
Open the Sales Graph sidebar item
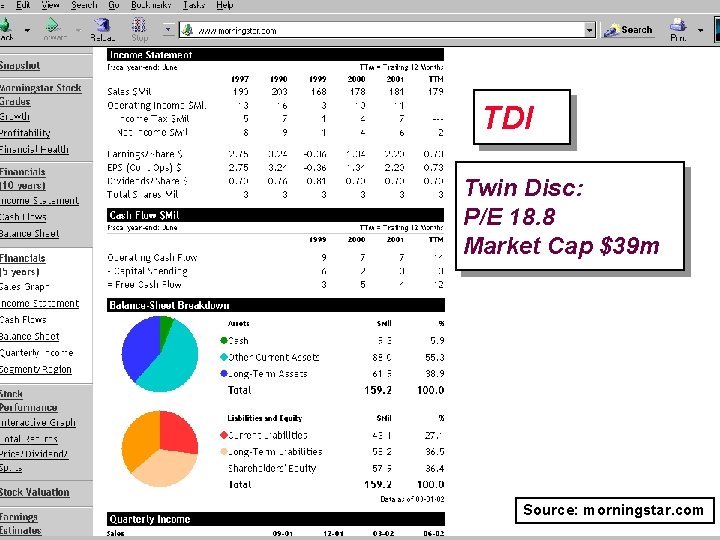pyautogui.click(x=24, y=287)
